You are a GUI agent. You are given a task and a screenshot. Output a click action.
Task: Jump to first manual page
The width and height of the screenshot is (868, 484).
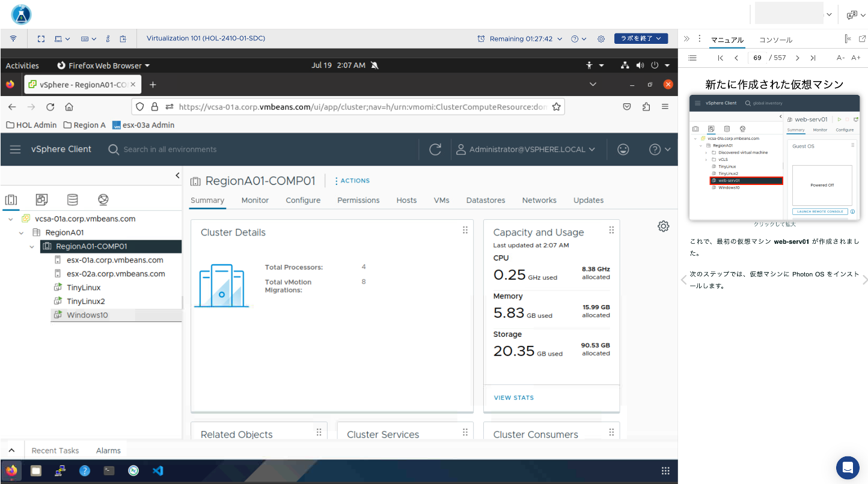[x=721, y=58]
